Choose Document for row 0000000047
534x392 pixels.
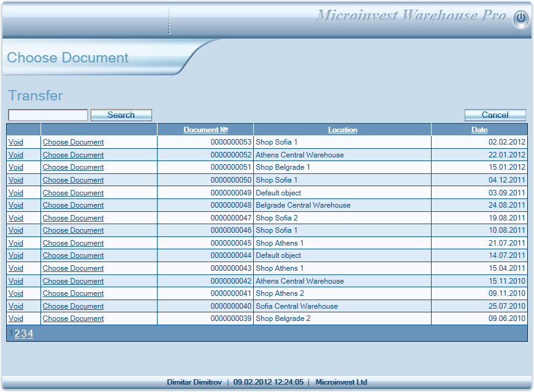(73, 218)
